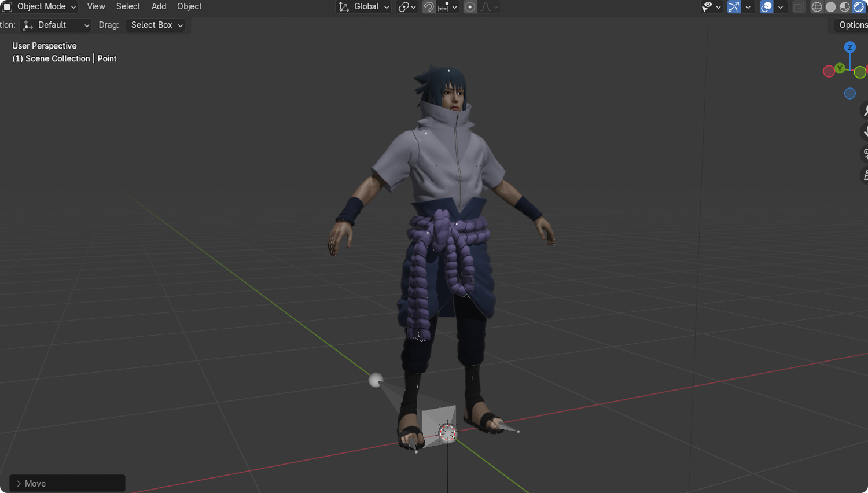Switch to solid viewport shading
This screenshot has height=493, width=868.
coord(831,7)
